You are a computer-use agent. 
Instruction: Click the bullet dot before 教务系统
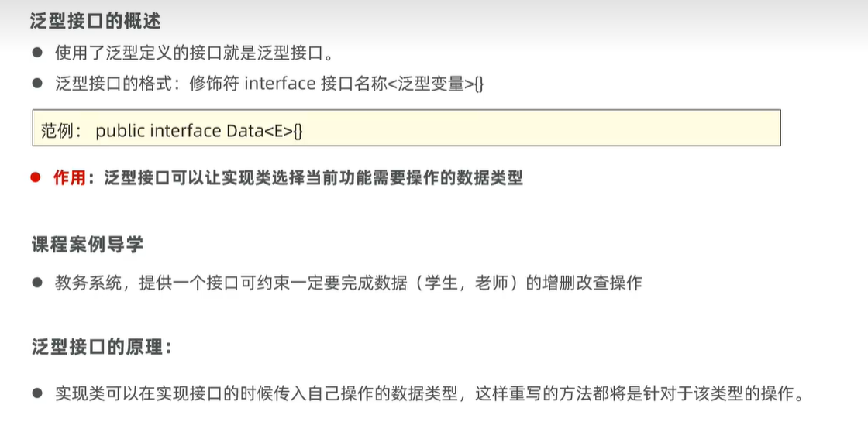(36, 283)
